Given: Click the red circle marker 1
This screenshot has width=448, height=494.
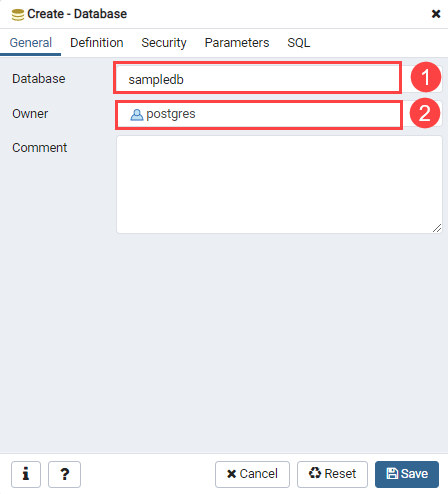Looking at the screenshot, I should click(x=426, y=77).
